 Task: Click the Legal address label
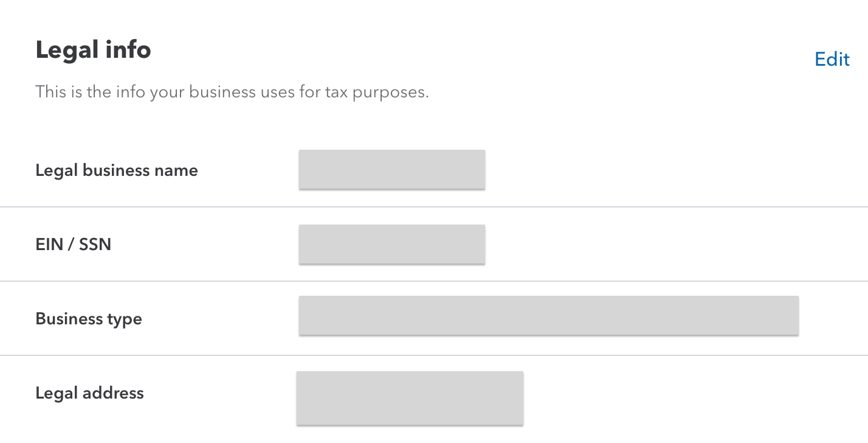click(x=89, y=393)
